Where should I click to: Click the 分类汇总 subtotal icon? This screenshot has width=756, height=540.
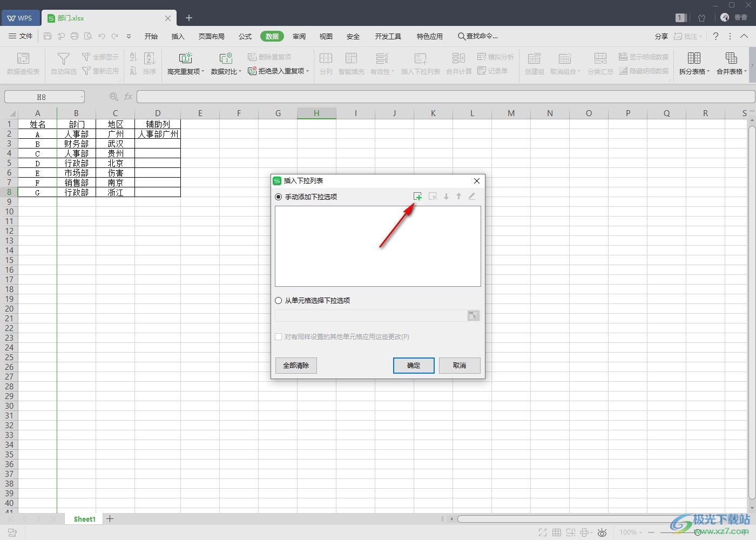tap(600, 58)
